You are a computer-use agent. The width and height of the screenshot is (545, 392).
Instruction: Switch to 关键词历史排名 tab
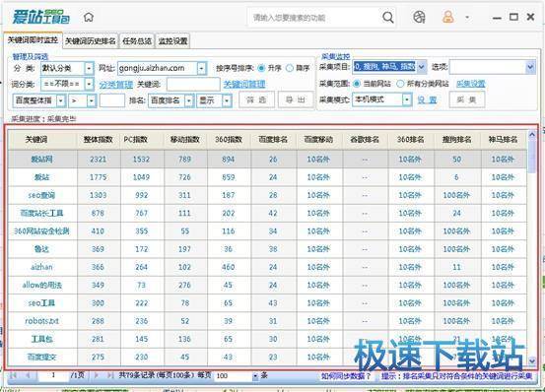pos(91,41)
